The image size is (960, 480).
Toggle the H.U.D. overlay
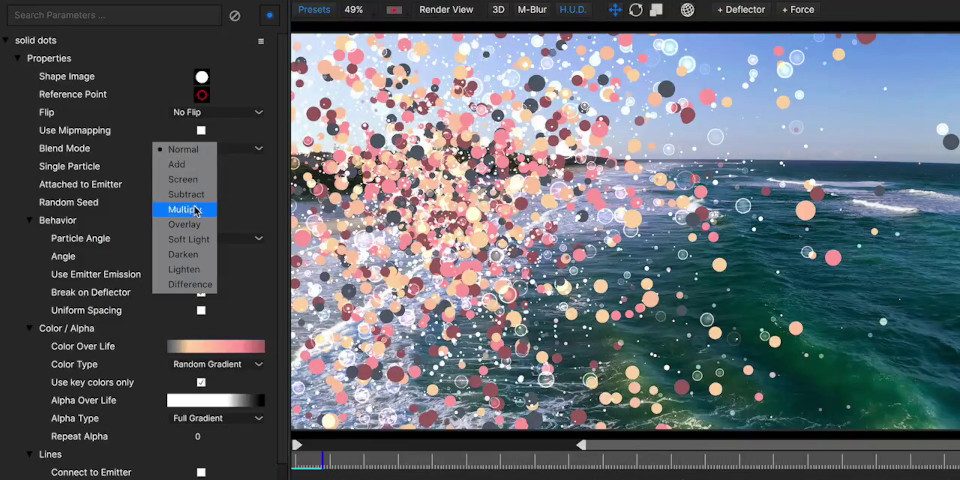pos(572,10)
